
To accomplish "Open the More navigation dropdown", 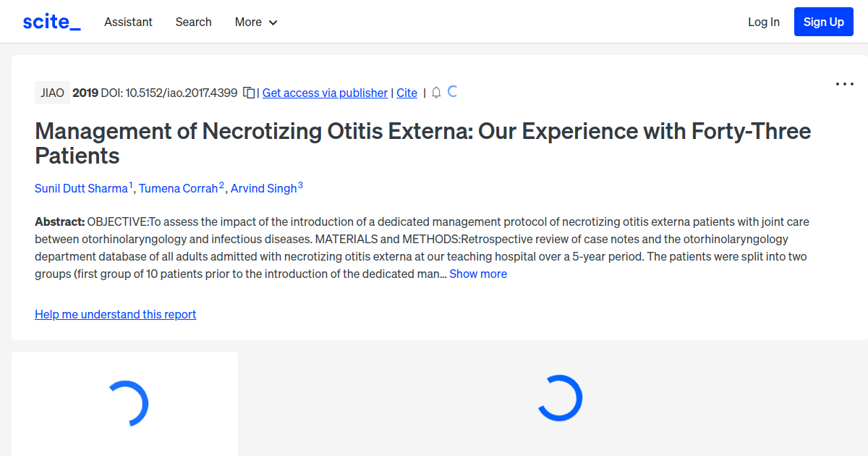I will [255, 22].
